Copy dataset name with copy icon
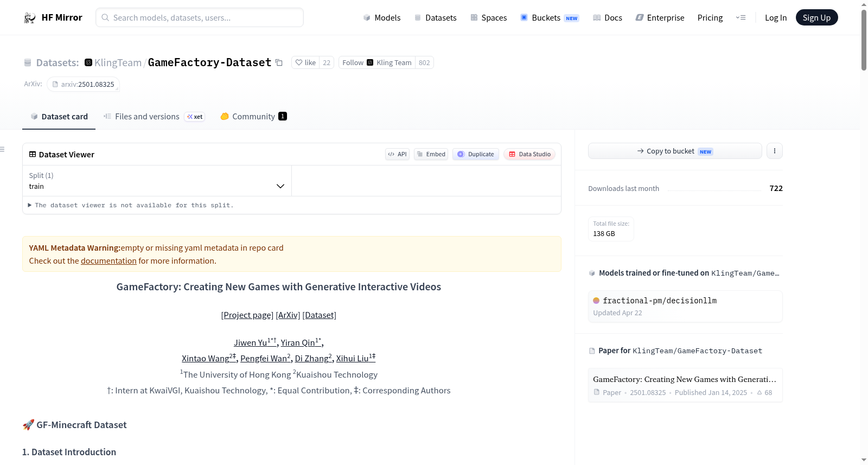 (279, 62)
